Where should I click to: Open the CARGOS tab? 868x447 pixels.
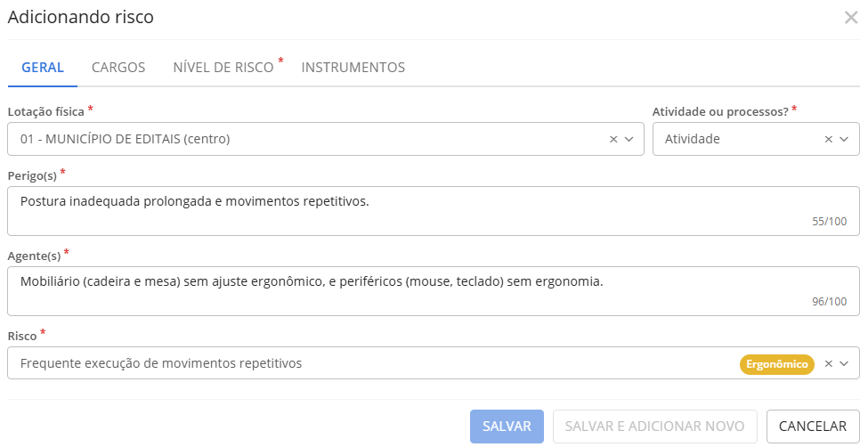118,68
